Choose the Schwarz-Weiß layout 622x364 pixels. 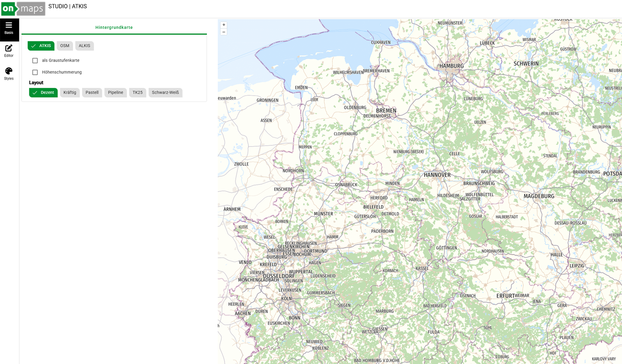(x=165, y=92)
